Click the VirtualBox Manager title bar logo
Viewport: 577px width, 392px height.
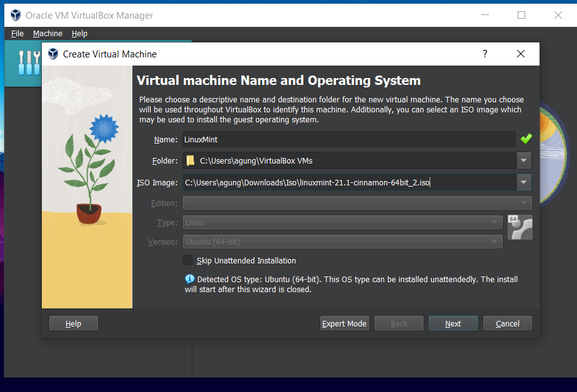point(16,16)
